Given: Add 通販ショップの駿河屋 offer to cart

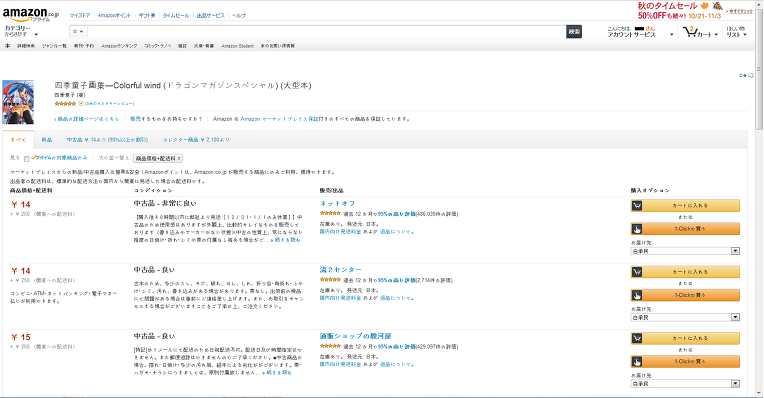Looking at the screenshot, I should click(x=685, y=338).
